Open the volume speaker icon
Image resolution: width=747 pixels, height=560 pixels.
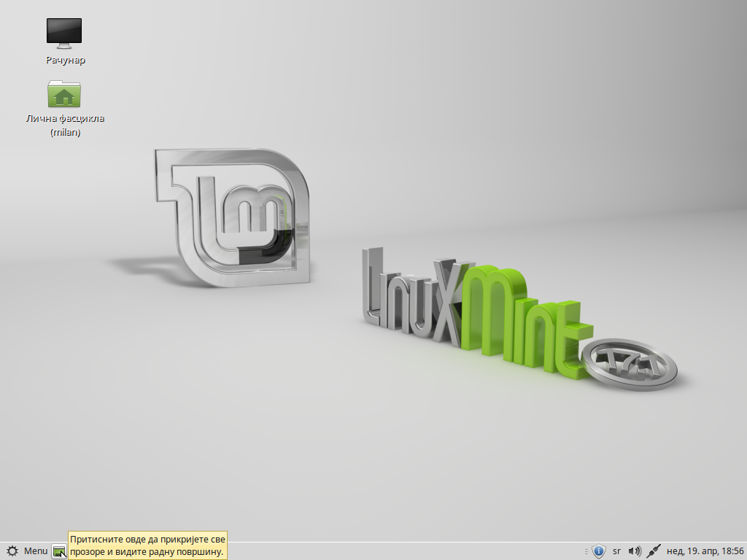pyautogui.click(x=634, y=551)
